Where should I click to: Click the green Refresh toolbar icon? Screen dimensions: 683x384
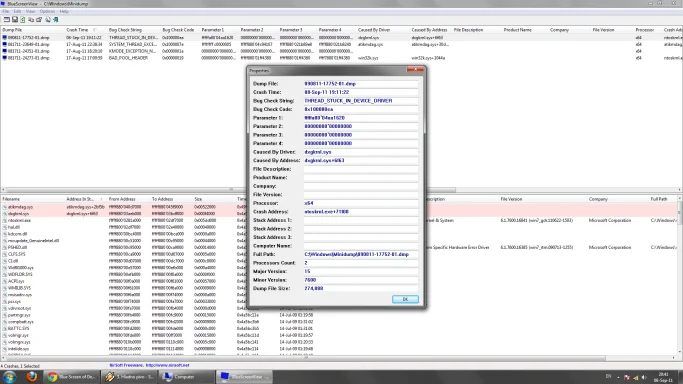pyautogui.click(x=23, y=20)
